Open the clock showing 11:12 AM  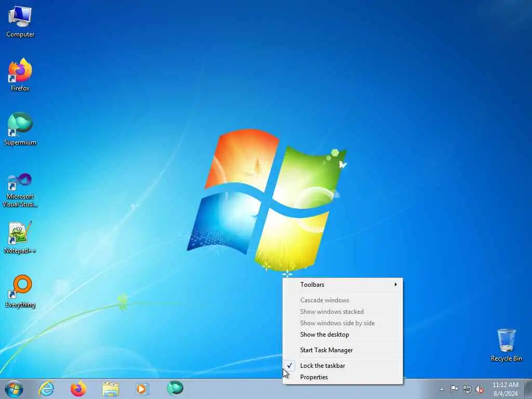coord(505,389)
